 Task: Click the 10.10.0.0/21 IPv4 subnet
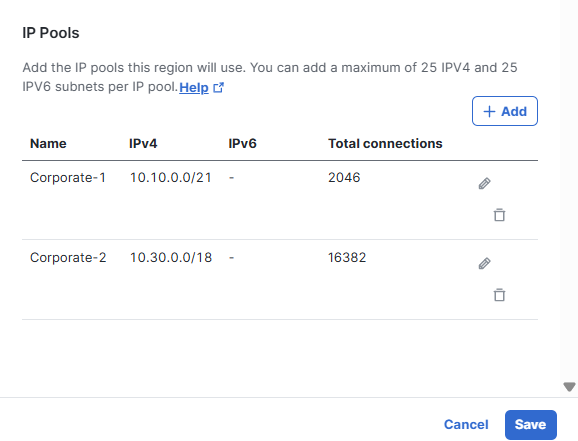(171, 177)
